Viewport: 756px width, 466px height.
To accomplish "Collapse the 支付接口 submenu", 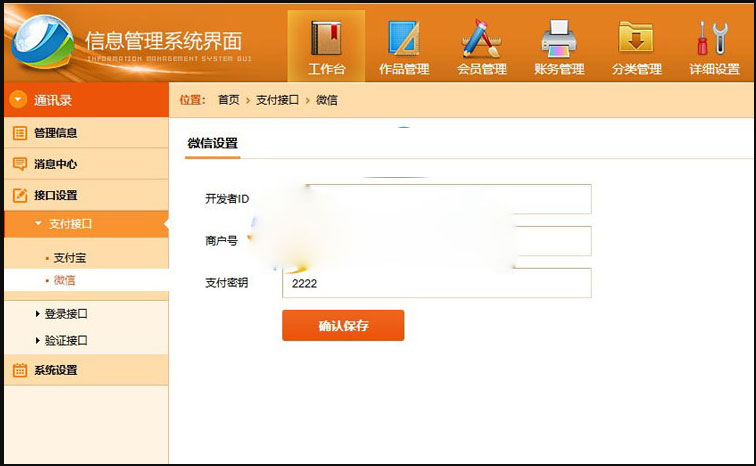I will click(38, 224).
